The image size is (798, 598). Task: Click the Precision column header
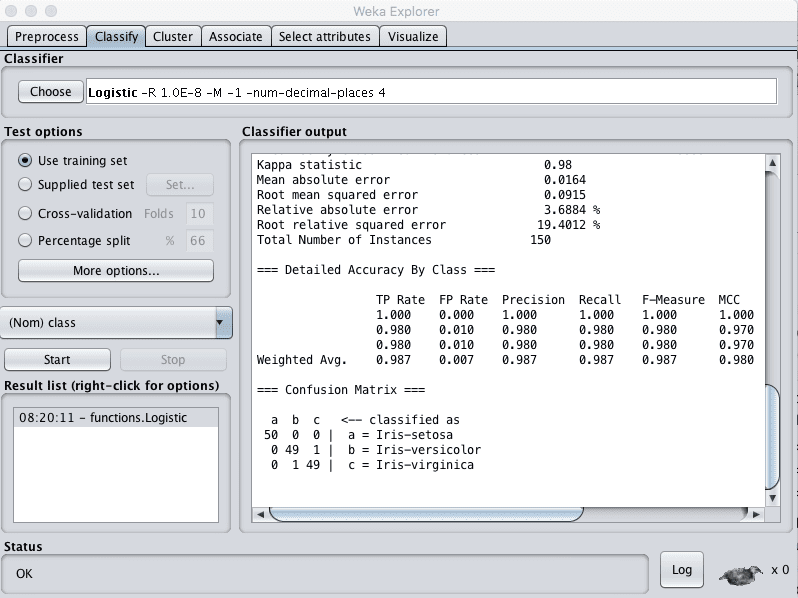(533, 300)
